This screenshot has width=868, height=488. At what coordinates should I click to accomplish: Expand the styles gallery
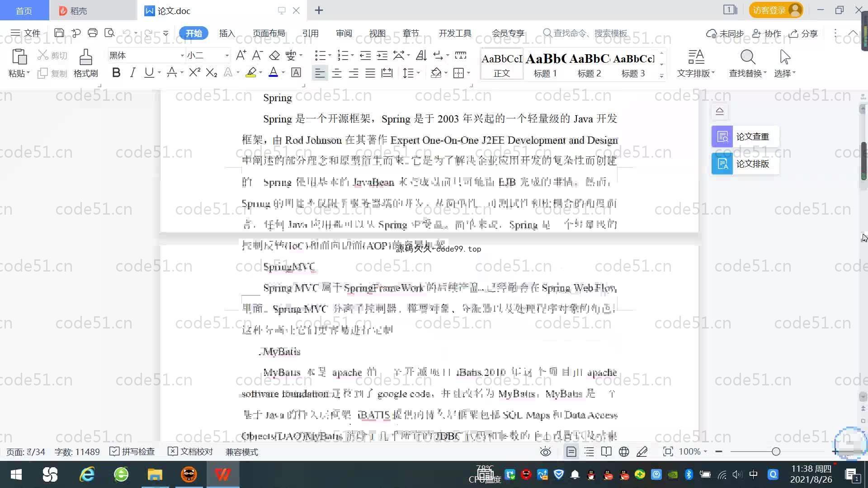(x=661, y=76)
